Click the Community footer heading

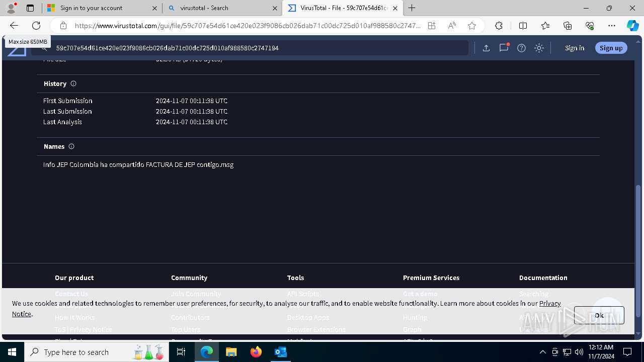pyautogui.click(x=189, y=278)
